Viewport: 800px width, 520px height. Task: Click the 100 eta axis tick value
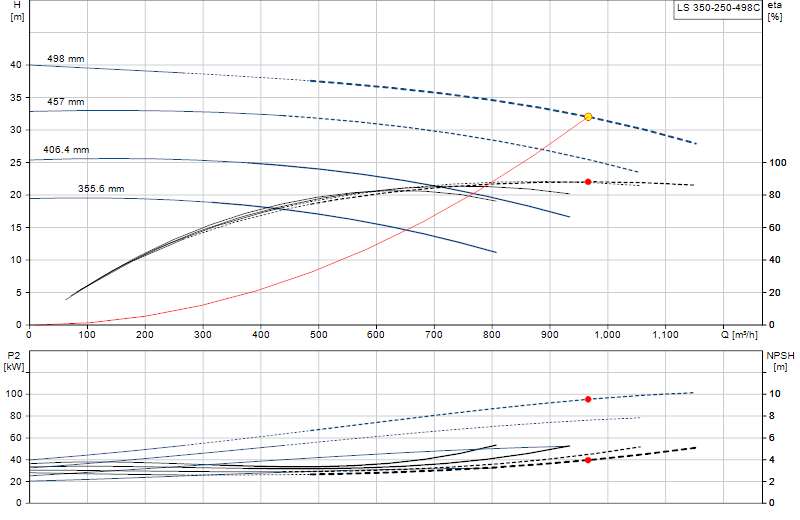[778, 163]
